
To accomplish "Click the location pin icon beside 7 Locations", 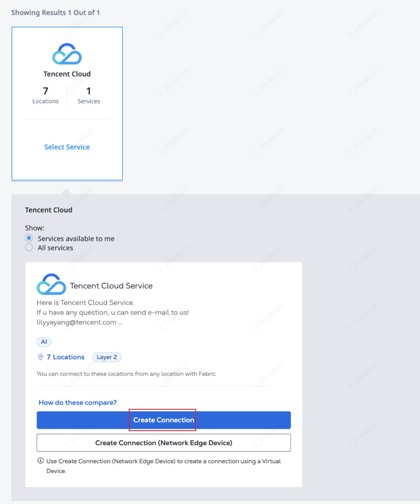I will point(41,357).
